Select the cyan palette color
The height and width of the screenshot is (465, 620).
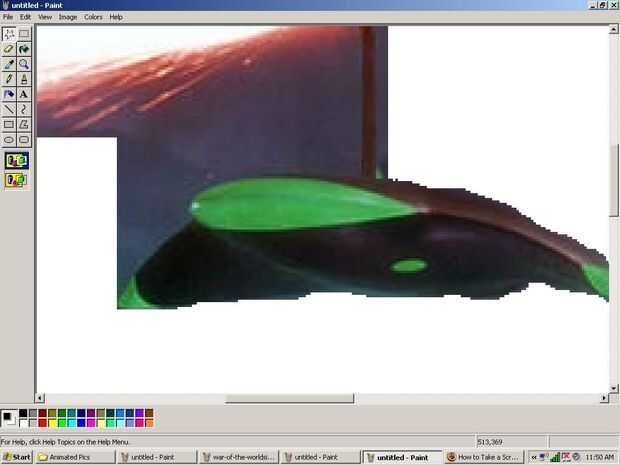pyautogui.click(x=72, y=423)
